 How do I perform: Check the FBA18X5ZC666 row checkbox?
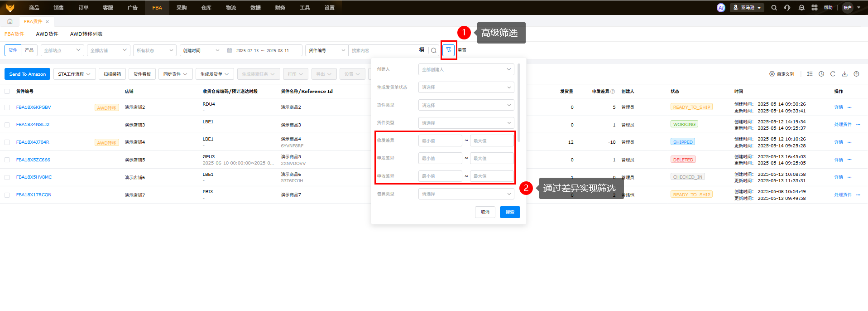pyautogui.click(x=7, y=160)
